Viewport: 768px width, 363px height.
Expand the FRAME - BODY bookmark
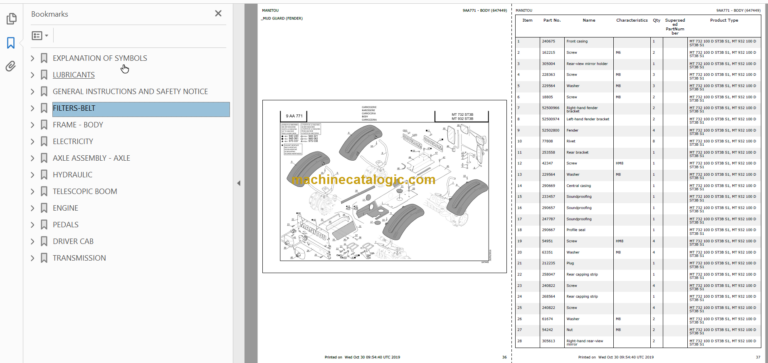pyautogui.click(x=32, y=125)
